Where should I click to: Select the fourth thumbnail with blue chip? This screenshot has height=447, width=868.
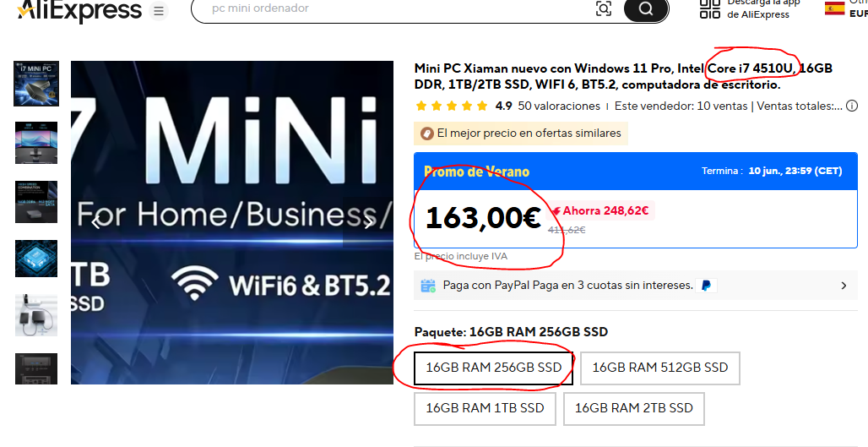coord(36,258)
